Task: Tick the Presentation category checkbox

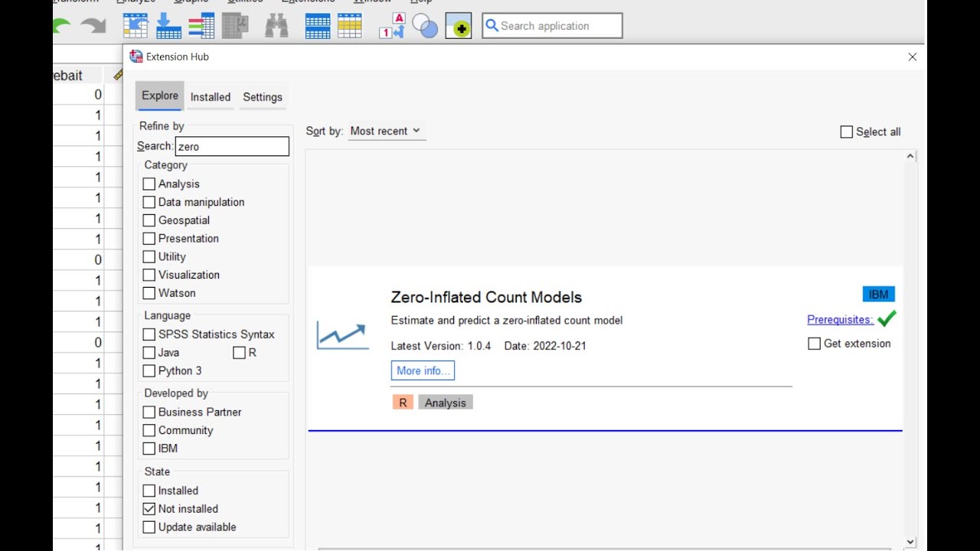Action: 149,239
